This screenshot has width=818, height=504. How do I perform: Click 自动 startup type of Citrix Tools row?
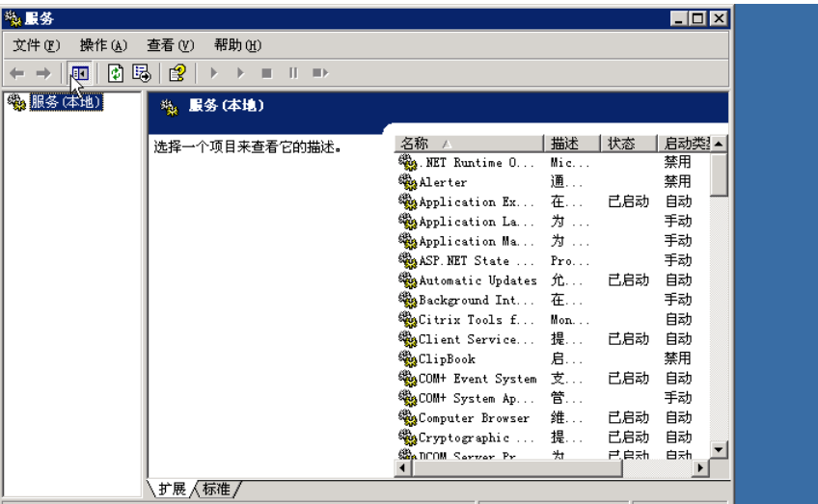[x=678, y=320]
